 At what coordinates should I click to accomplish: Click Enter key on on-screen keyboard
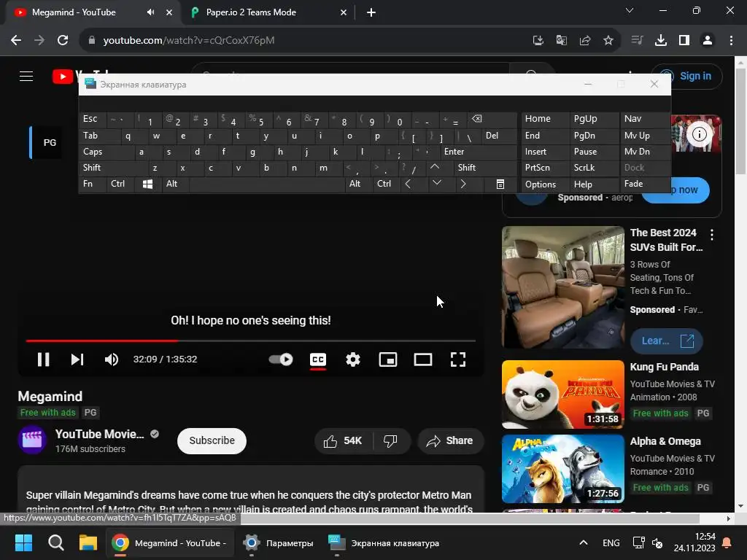click(478, 152)
